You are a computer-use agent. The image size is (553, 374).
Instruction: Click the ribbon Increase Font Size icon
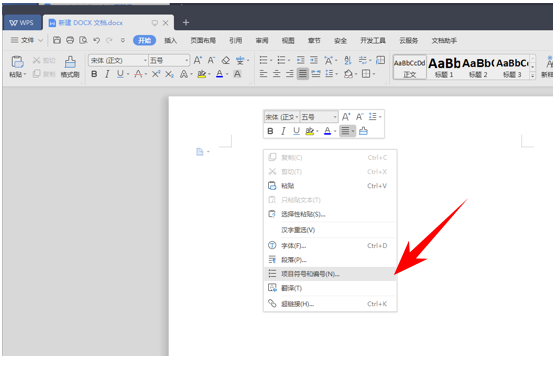pyautogui.click(x=198, y=60)
